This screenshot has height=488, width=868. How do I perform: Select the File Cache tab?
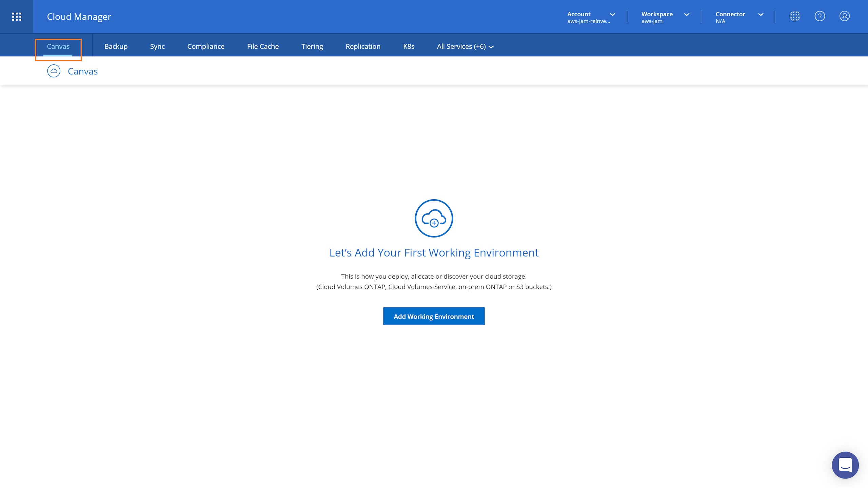point(263,46)
